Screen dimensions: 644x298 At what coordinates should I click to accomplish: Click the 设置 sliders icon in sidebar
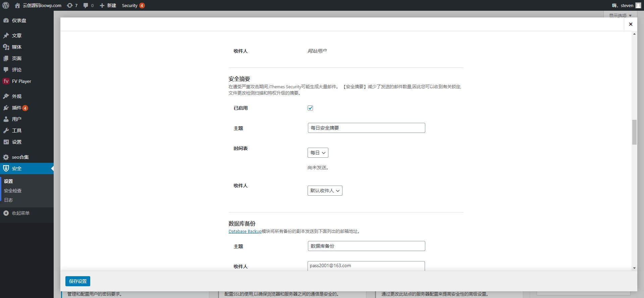point(6,142)
